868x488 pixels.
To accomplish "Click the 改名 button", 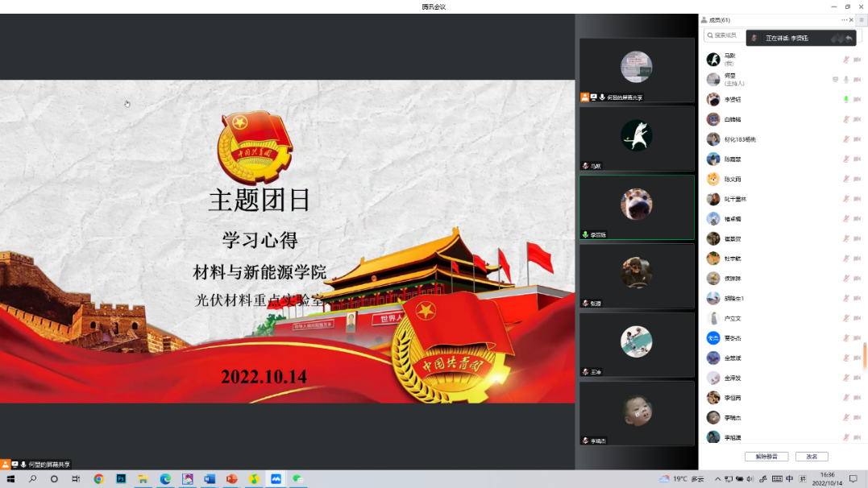I will click(812, 457).
